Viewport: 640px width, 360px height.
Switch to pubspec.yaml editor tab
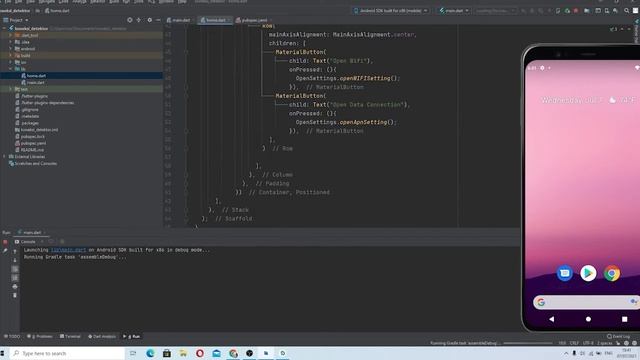pos(253,20)
